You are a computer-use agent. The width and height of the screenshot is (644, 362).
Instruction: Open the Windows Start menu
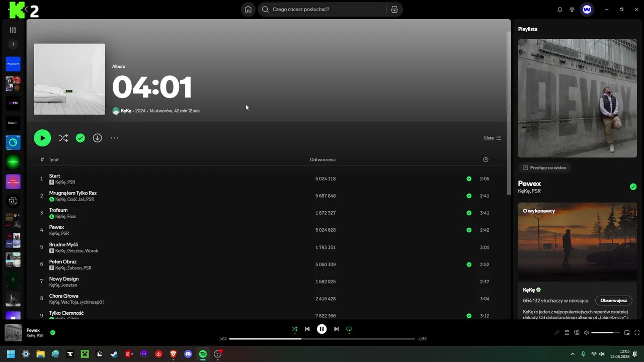[x=11, y=354]
